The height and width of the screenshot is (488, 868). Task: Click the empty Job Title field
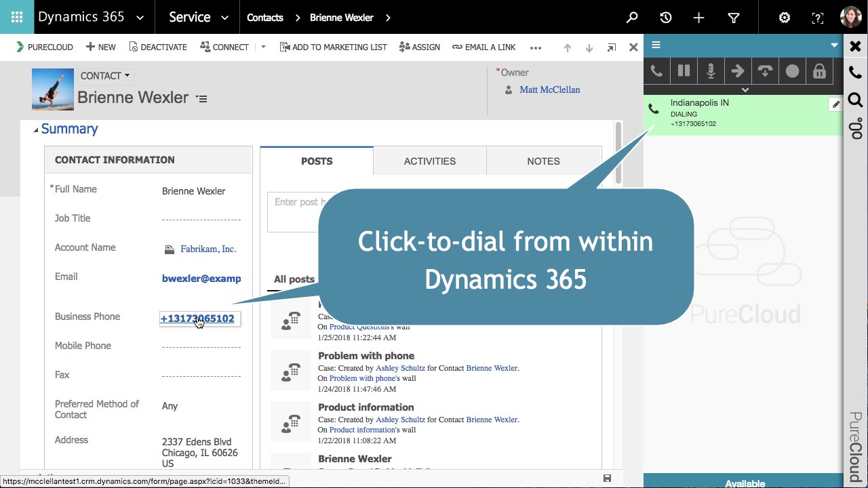pyautogui.click(x=201, y=219)
